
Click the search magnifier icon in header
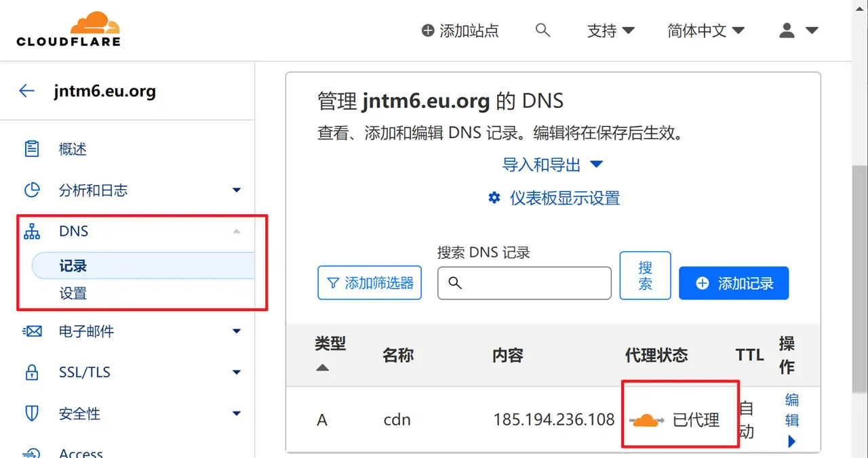click(542, 30)
